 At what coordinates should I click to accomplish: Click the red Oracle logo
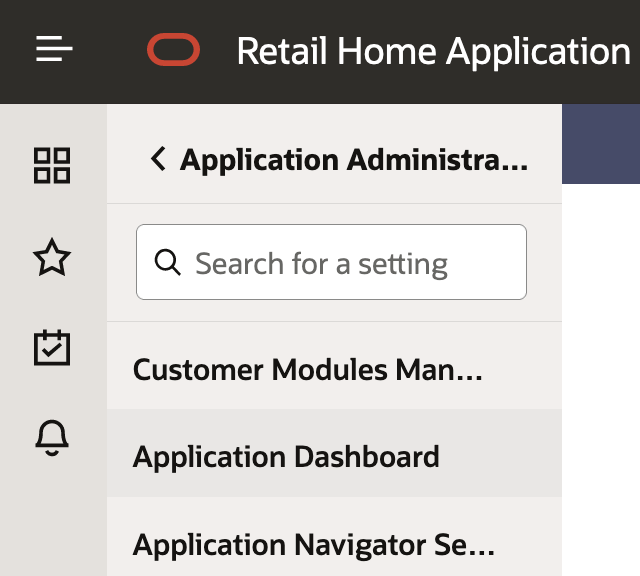coord(173,49)
